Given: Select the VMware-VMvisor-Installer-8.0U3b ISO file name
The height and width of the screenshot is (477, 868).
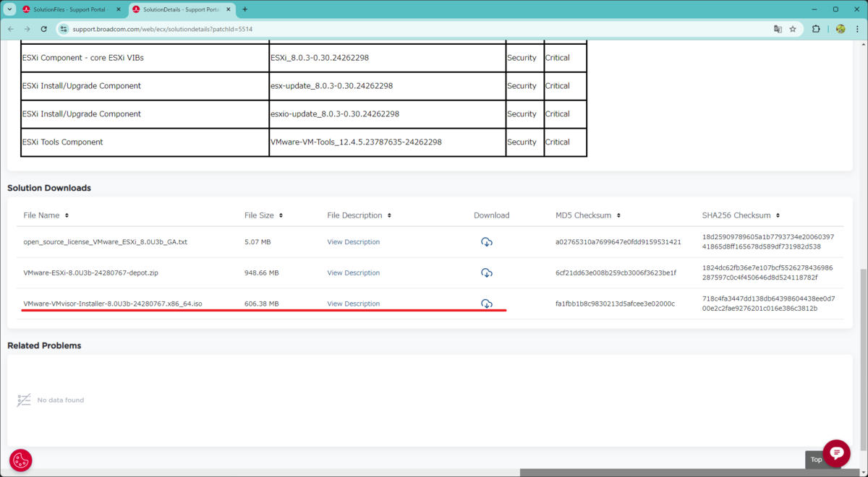Looking at the screenshot, I should pos(113,304).
